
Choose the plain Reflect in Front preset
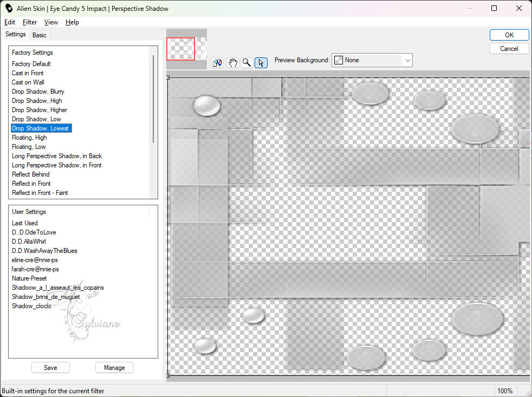click(31, 183)
